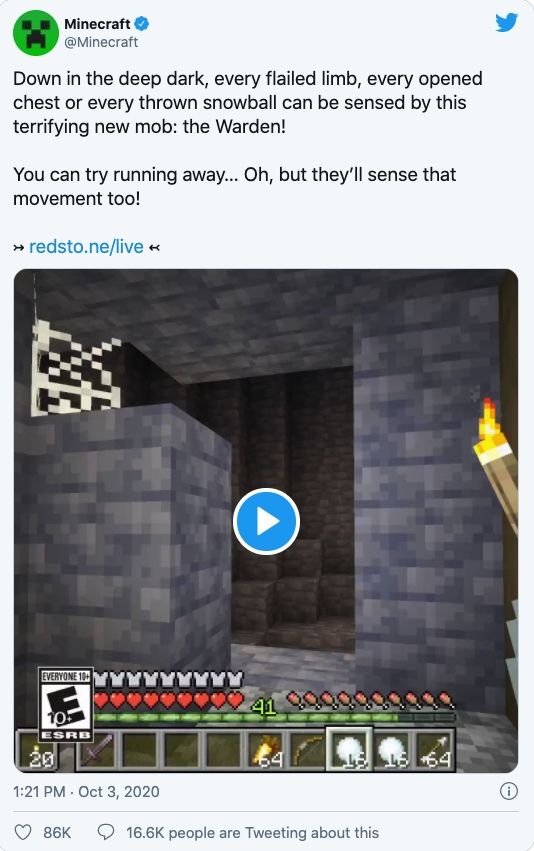Screen dimensions: 534x851
Task: Open the Minecraft account name
Action: (97, 24)
